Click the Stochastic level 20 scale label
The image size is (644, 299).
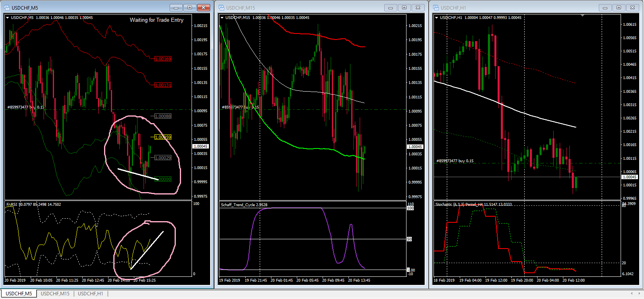click(x=624, y=263)
